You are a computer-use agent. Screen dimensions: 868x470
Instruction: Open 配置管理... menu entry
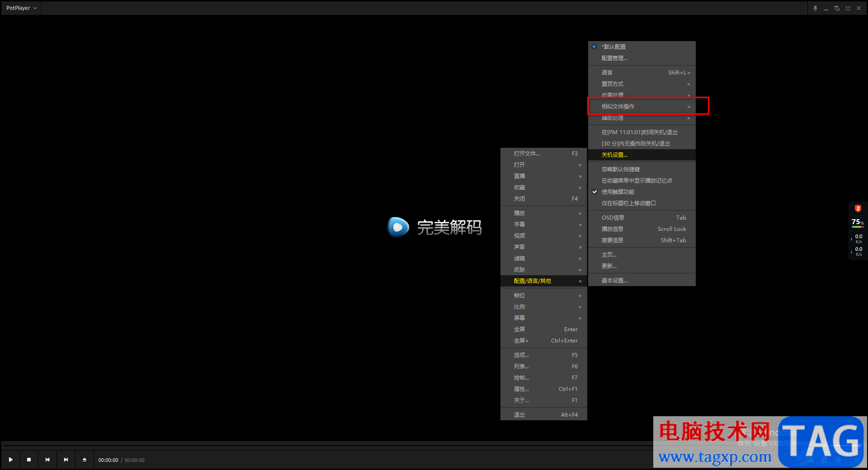click(x=642, y=58)
